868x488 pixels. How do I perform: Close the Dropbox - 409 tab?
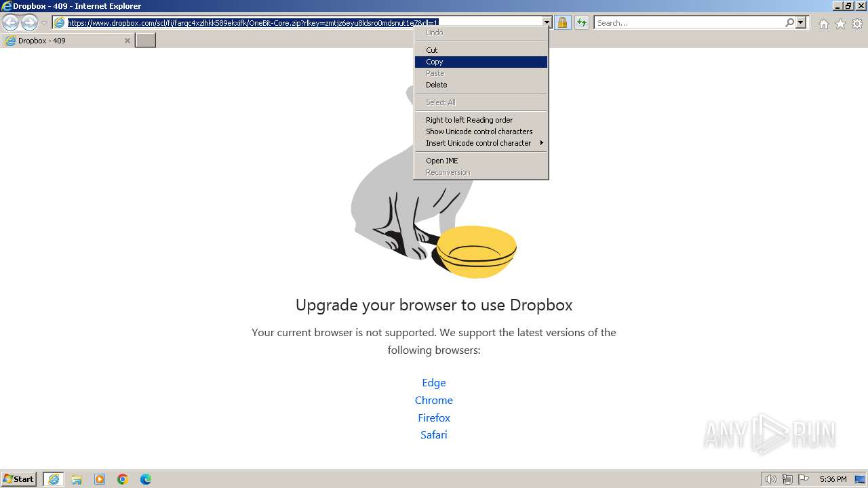(x=127, y=41)
